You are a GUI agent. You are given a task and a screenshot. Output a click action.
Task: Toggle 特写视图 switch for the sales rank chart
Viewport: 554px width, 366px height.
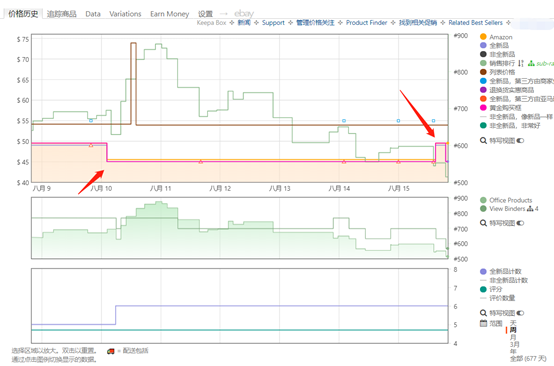pyautogui.click(x=520, y=223)
